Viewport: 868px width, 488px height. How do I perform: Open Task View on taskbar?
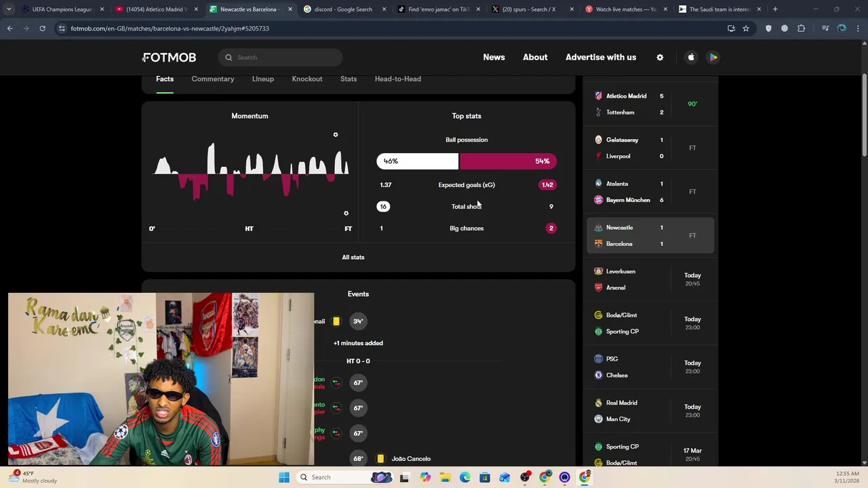405,478
